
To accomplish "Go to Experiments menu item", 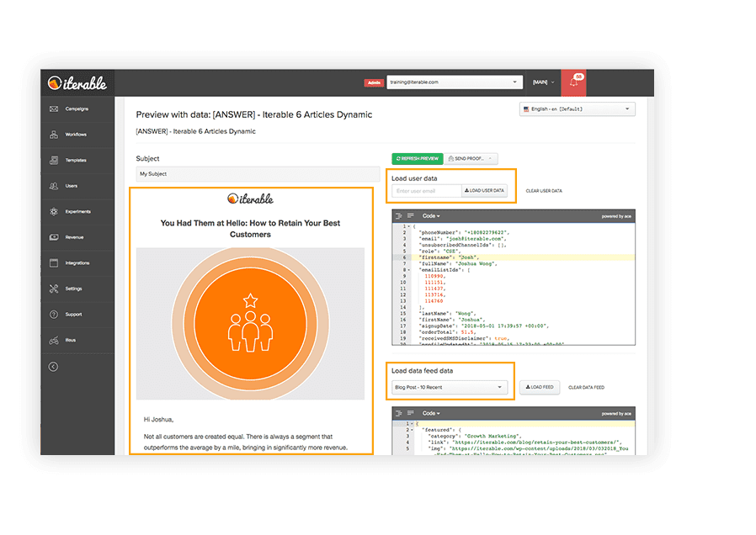I will tap(78, 211).
